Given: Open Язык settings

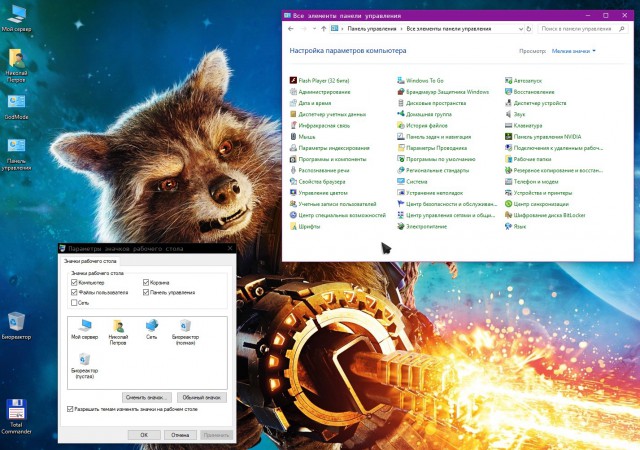Looking at the screenshot, I should click(x=516, y=226).
